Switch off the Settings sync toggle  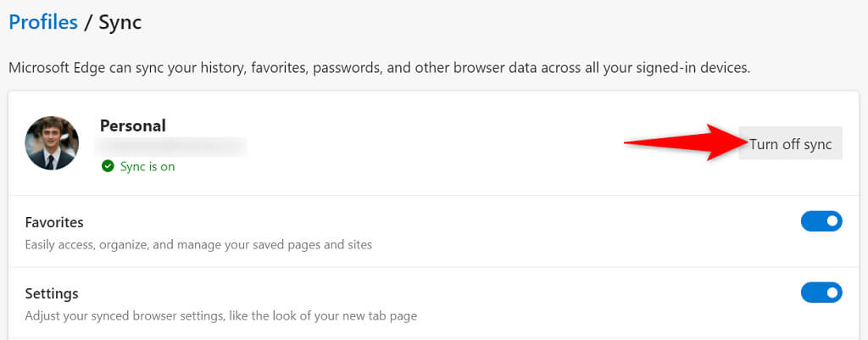821,293
